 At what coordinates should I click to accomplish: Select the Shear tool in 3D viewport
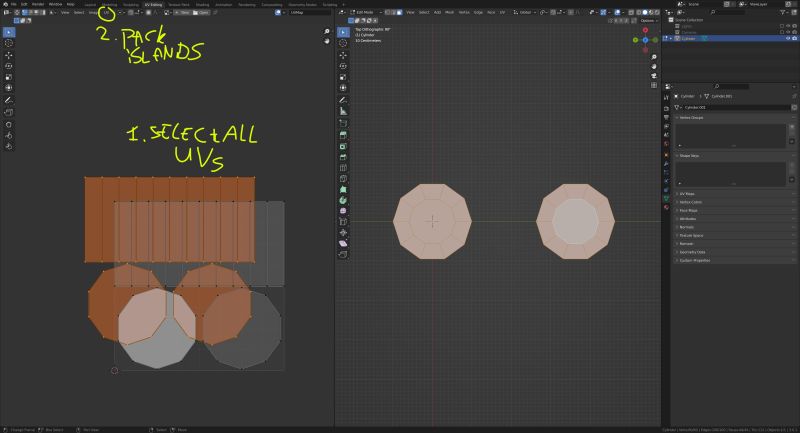tap(343, 243)
